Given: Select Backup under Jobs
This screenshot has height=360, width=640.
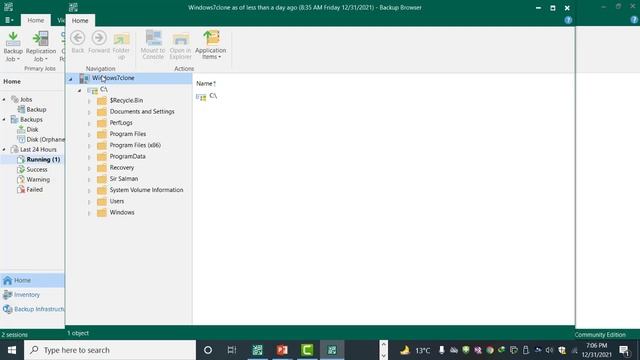Looking at the screenshot, I should point(36,109).
